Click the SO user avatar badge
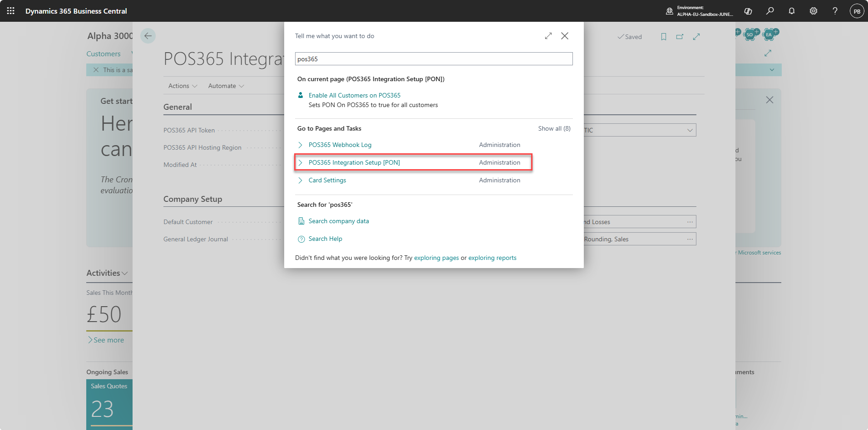This screenshot has height=430, width=868. pos(750,34)
